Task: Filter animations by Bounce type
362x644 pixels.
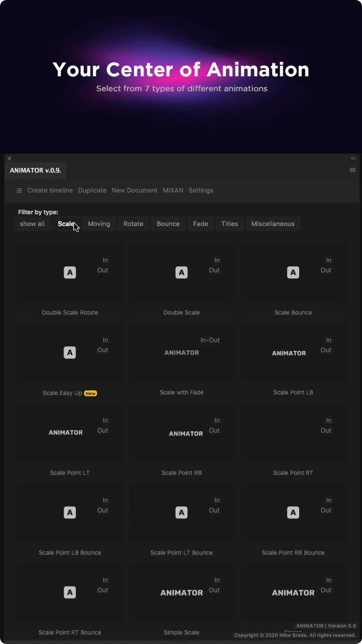Action: tap(168, 224)
